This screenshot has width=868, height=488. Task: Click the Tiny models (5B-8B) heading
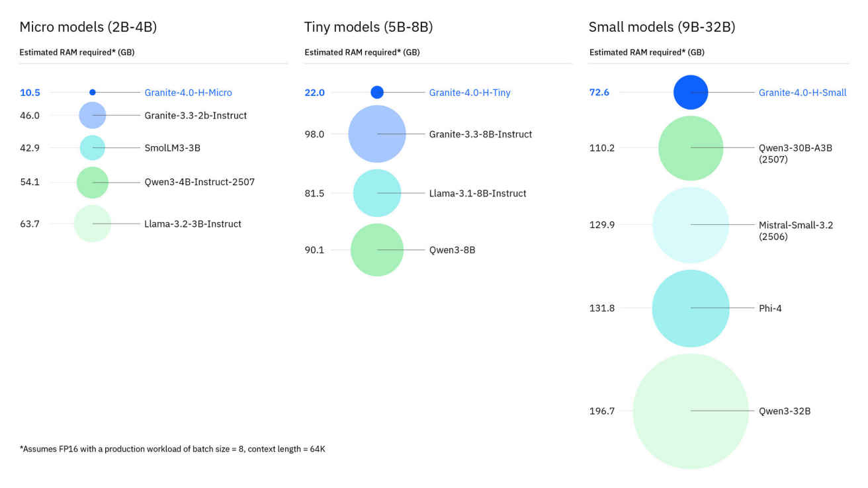369,27
